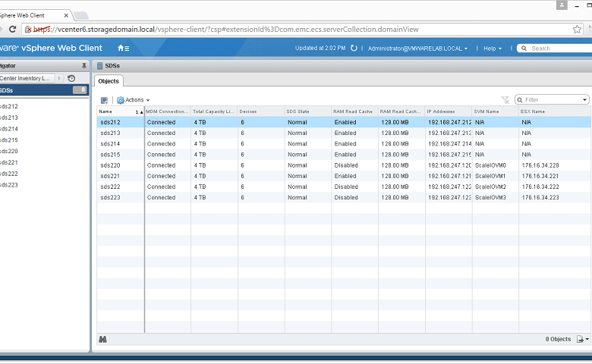
Task: Refresh the vSphere client data
Action: [354, 49]
